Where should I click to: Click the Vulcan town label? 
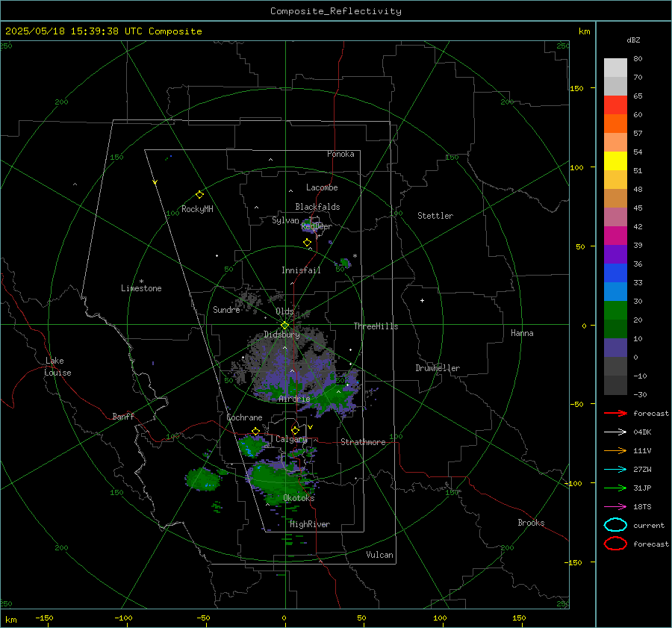tap(380, 555)
